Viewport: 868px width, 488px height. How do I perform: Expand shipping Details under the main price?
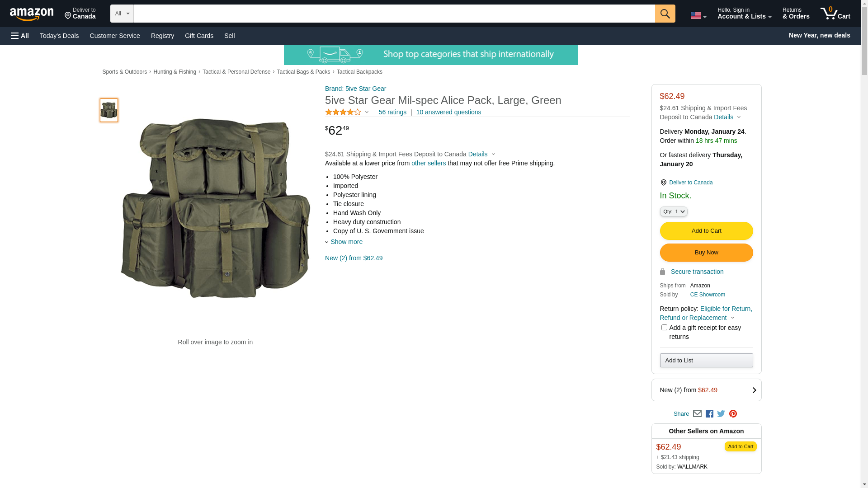pyautogui.click(x=482, y=154)
